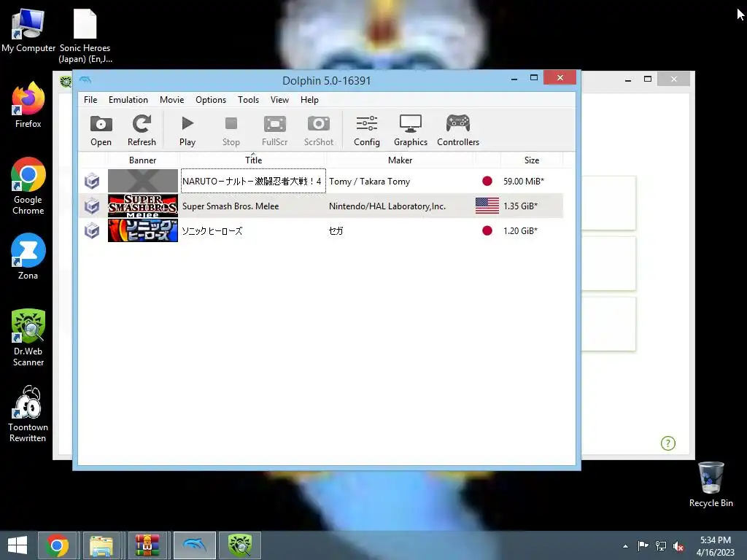Click the Chrome taskbar icon
Viewport: 747px width, 560px height.
pyautogui.click(x=57, y=545)
